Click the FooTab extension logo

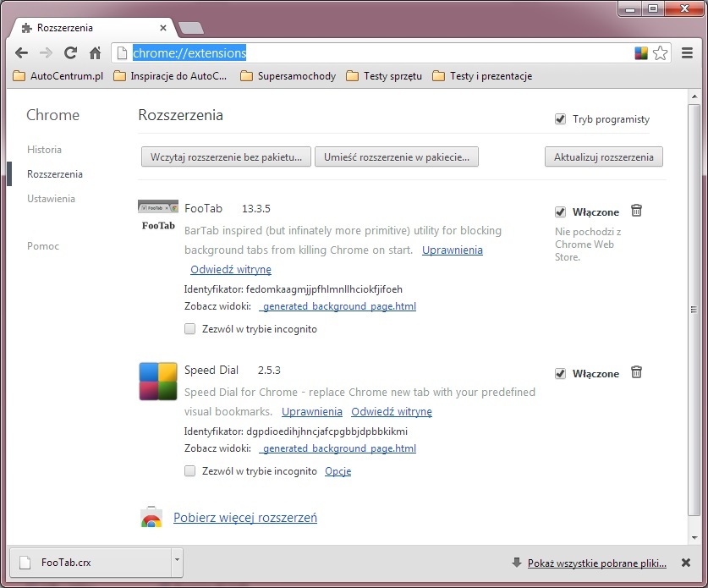point(158,216)
